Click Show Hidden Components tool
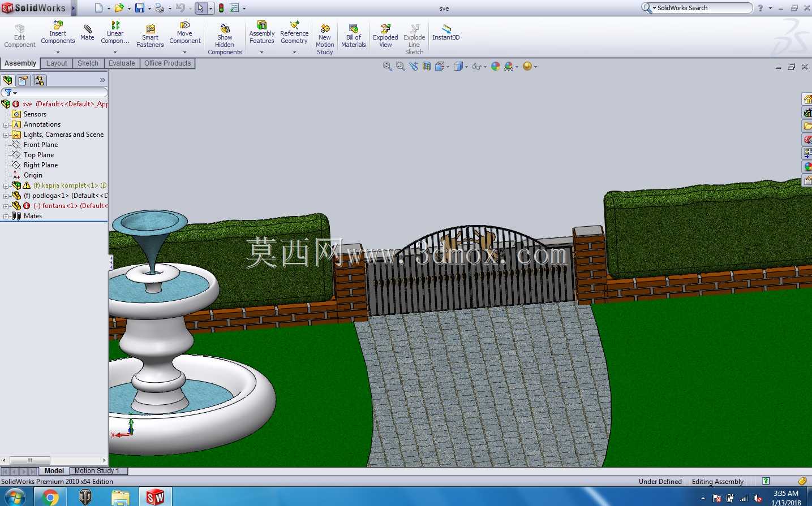The width and height of the screenshot is (812, 506). click(225, 40)
